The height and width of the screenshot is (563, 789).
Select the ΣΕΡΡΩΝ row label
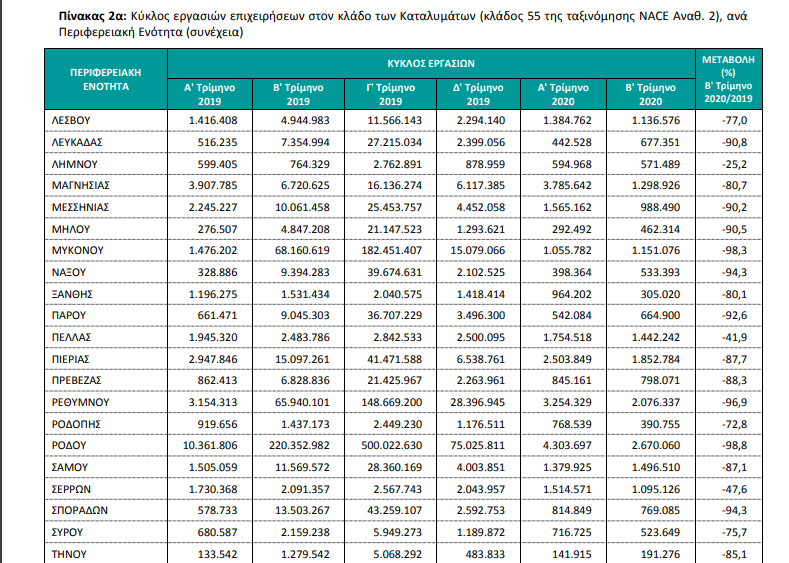point(71,490)
